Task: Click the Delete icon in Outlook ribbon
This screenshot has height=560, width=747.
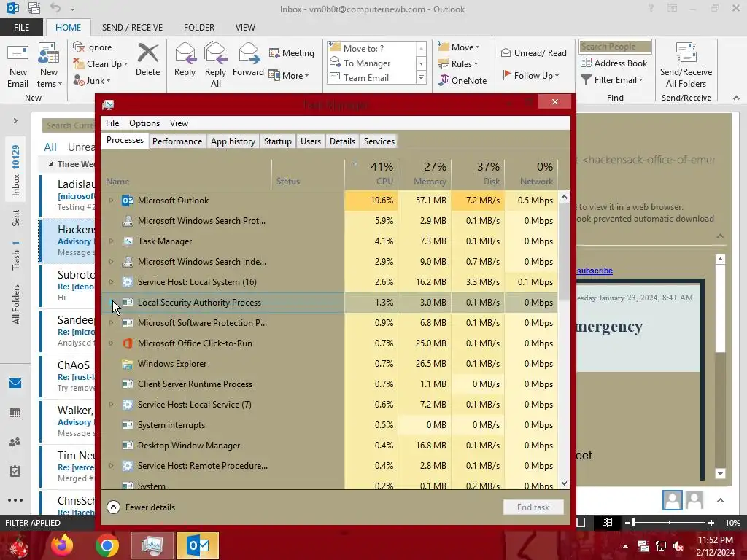Action: pos(147,60)
